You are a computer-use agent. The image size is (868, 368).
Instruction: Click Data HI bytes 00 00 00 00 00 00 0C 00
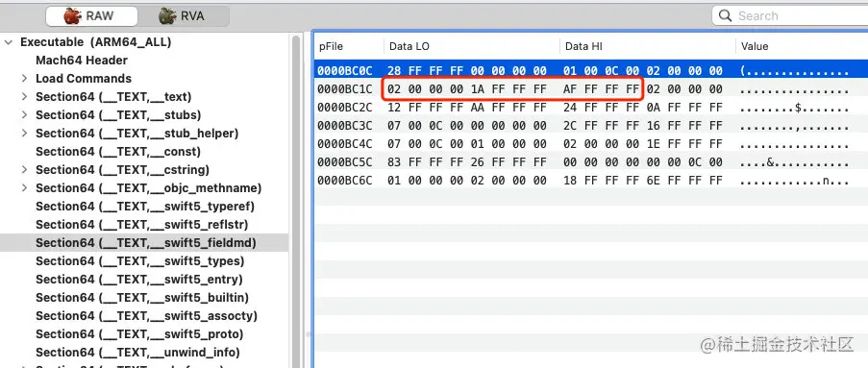coord(643,162)
